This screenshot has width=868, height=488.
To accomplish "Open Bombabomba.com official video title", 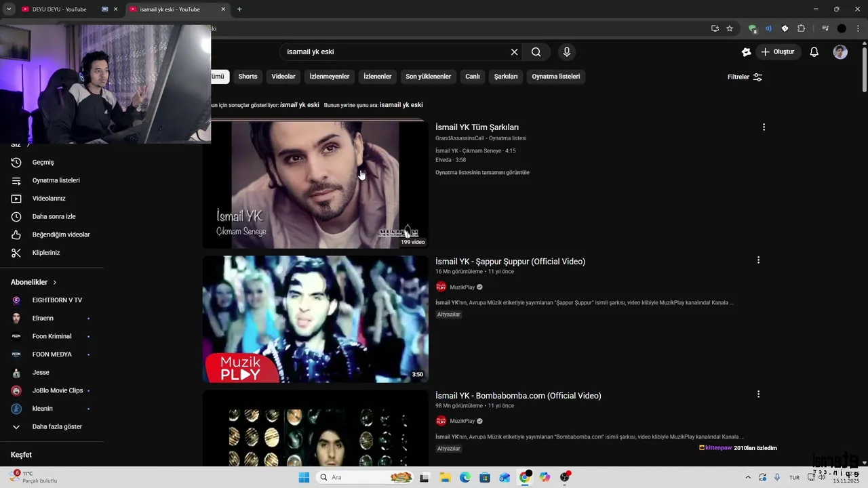I will click(518, 396).
